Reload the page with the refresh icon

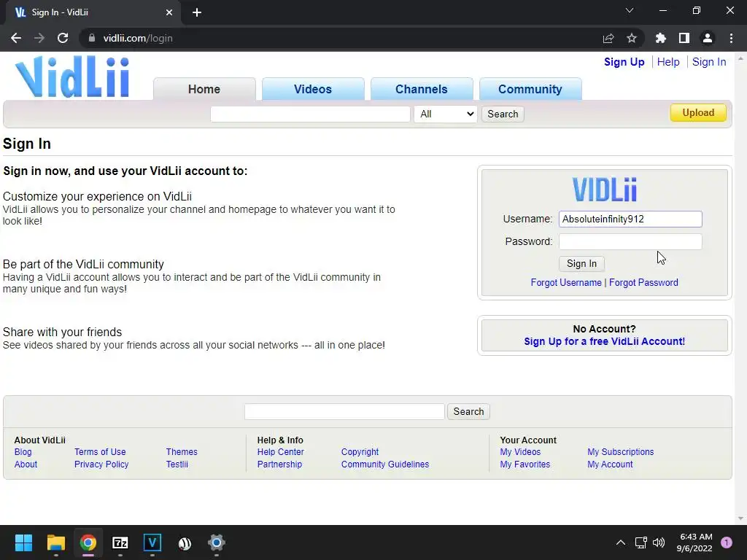click(x=63, y=38)
